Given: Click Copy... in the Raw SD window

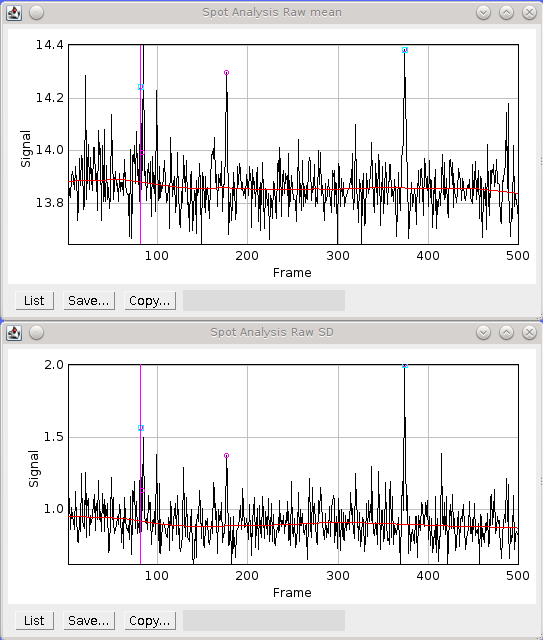Looking at the screenshot, I should [x=150, y=621].
